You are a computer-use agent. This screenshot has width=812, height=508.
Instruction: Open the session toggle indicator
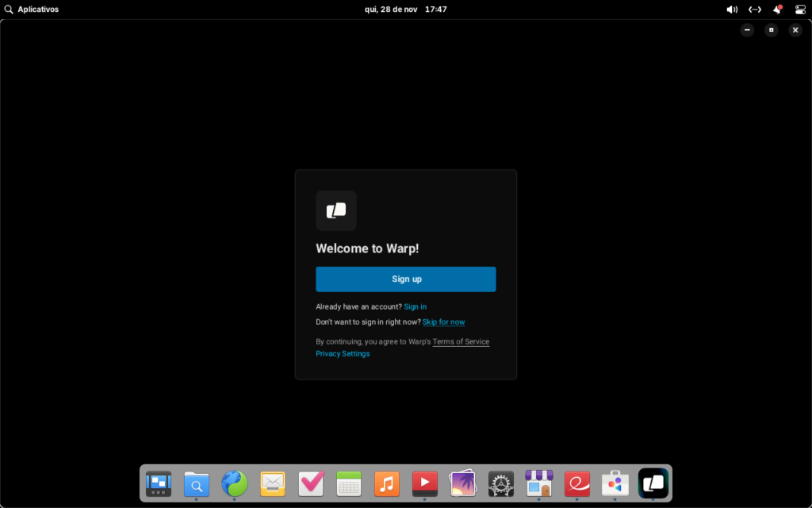tap(800, 10)
